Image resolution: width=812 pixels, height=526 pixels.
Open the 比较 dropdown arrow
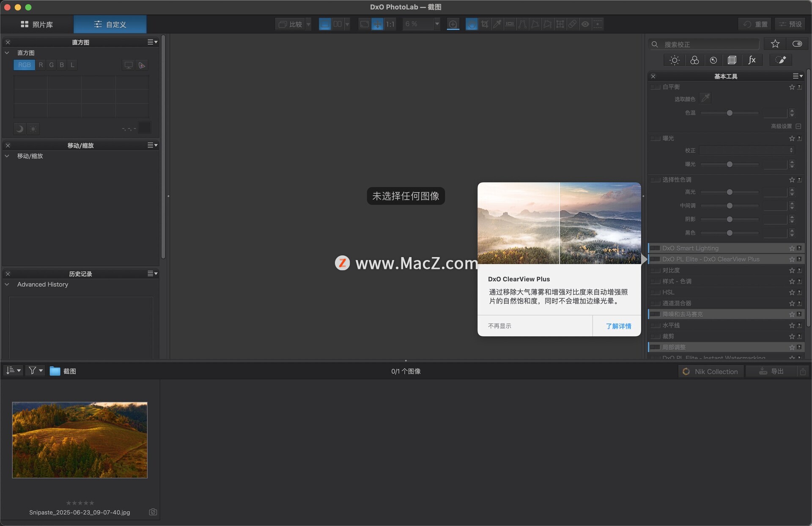coord(308,24)
